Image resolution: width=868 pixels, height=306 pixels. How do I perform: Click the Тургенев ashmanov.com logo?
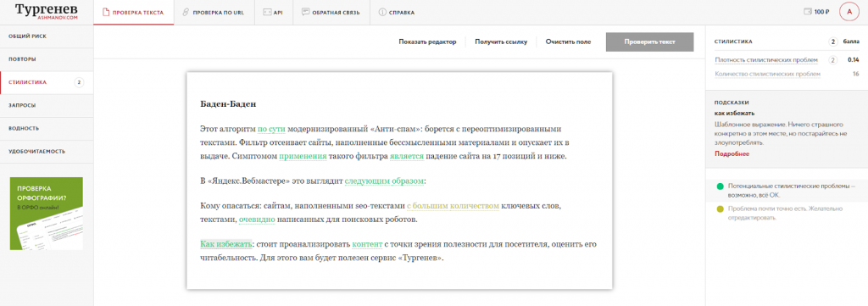pyautogui.click(x=47, y=12)
